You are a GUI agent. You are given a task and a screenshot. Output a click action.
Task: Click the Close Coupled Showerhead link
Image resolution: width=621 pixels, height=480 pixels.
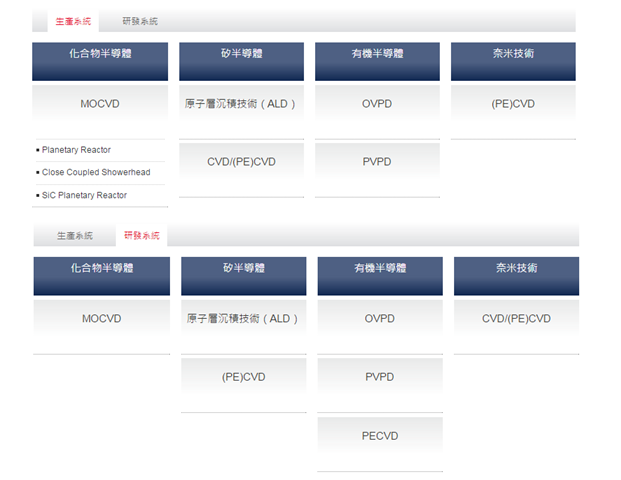tap(95, 172)
